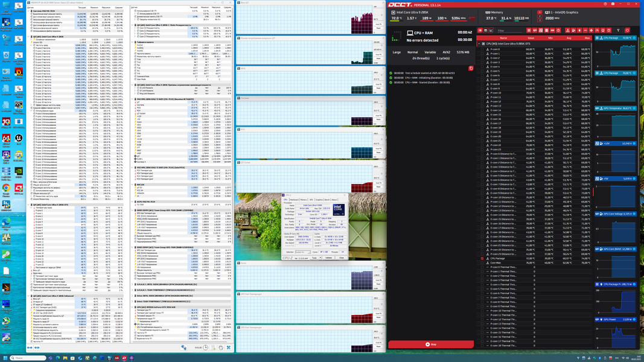This screenshot has width=644, height=362.
Task: Switch OCCT monitoring to graph view icon
Action: (x=491, y=30)
